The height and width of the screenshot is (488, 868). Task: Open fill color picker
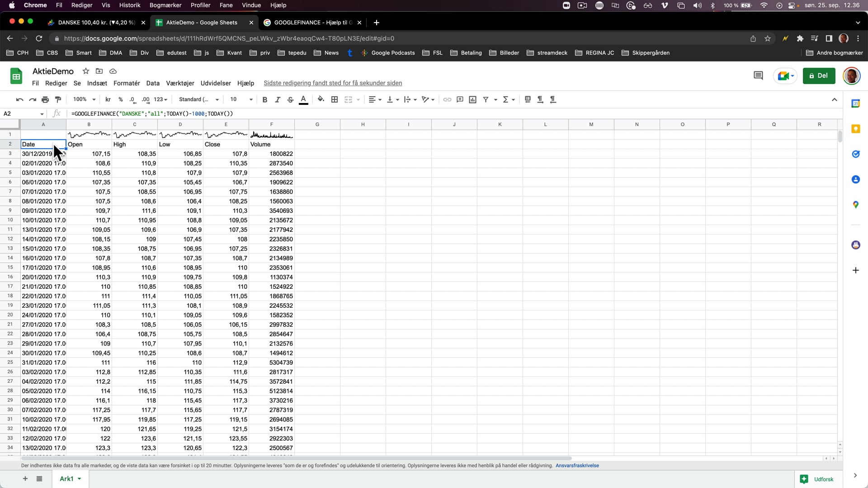(321, 99)
